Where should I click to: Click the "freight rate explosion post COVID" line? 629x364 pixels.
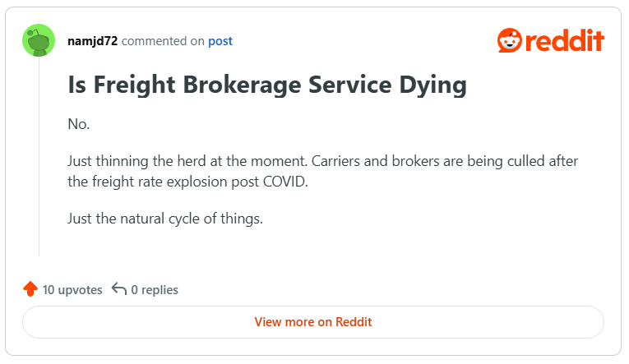(187, 182)
